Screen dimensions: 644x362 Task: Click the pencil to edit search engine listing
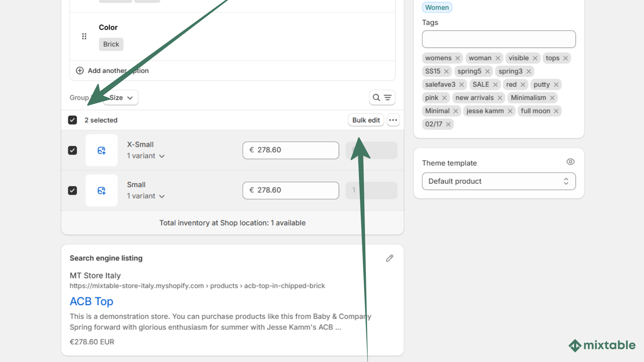pyautogui.click(x=389, y=258)
